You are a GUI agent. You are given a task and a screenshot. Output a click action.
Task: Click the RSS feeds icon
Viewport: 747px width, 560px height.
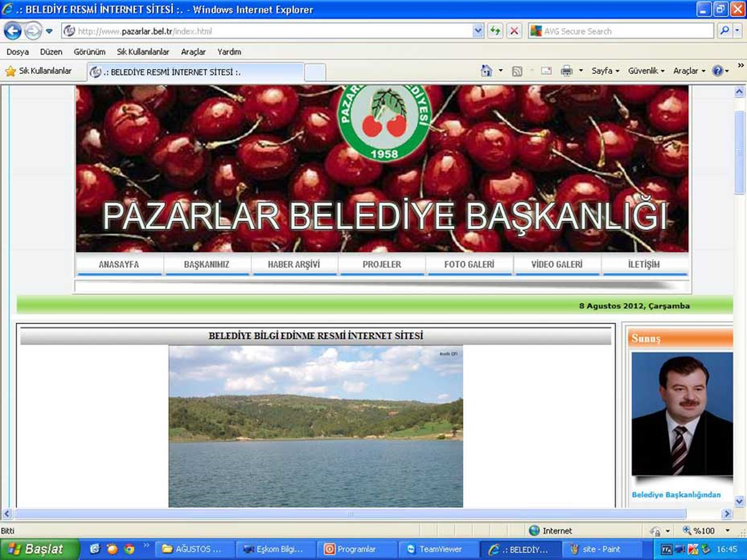coord(517,72)
